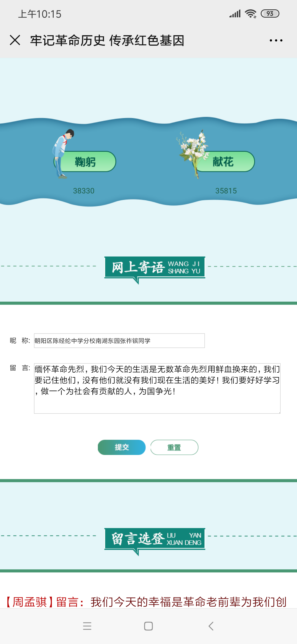297x644 pixels.
Task: Click the flower count 35815
Action: click(x=226, y=191)
